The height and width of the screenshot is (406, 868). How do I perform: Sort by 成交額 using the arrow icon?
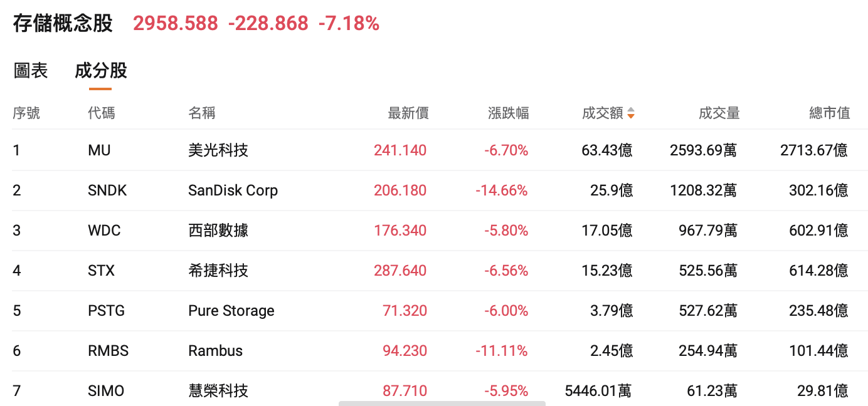point(630,113)
